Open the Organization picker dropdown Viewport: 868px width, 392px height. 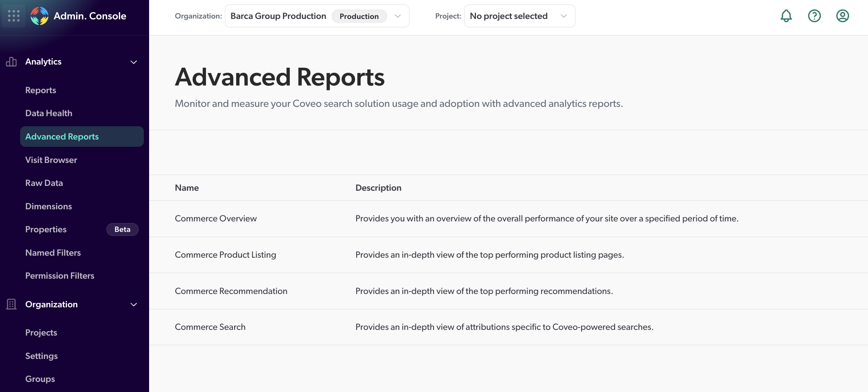coord(317,16)
